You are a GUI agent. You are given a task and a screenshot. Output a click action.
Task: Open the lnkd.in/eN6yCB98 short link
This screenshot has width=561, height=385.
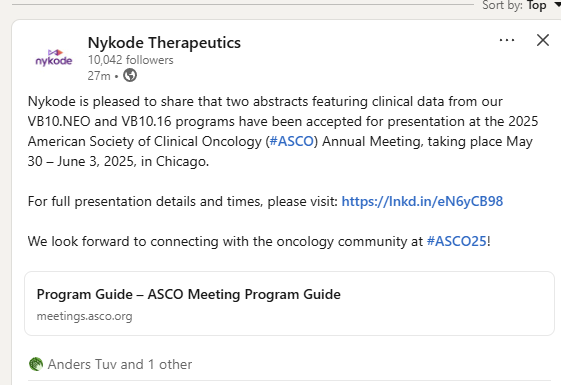tap(422, 201)
